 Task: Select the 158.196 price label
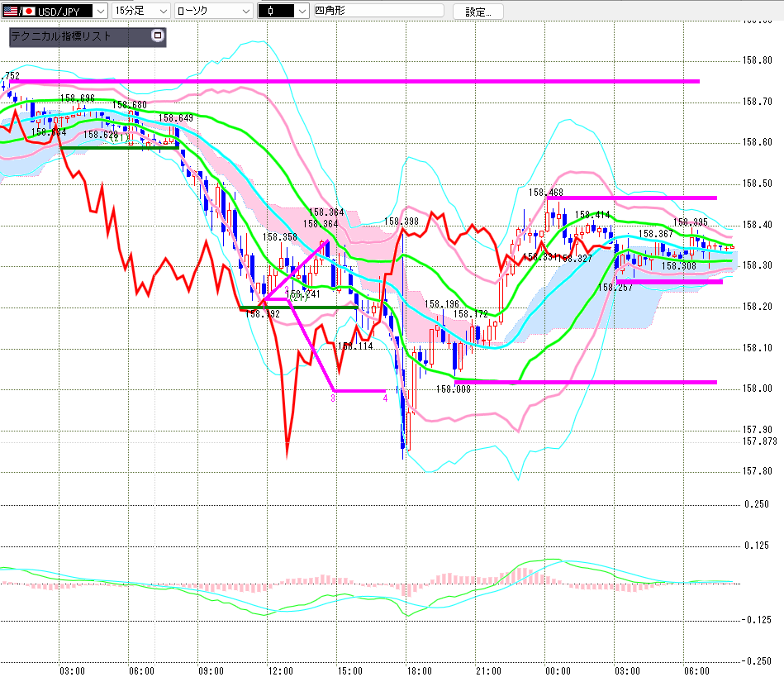tap(441, 303)
